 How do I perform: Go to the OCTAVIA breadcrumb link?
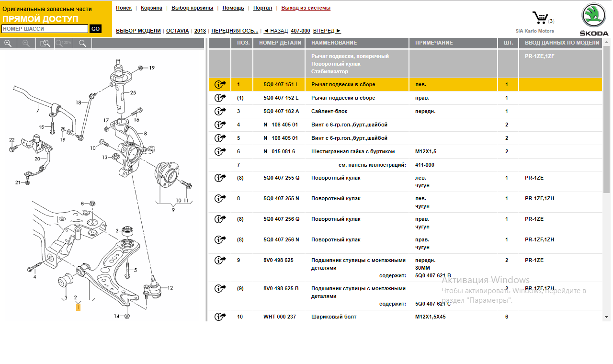177,31
